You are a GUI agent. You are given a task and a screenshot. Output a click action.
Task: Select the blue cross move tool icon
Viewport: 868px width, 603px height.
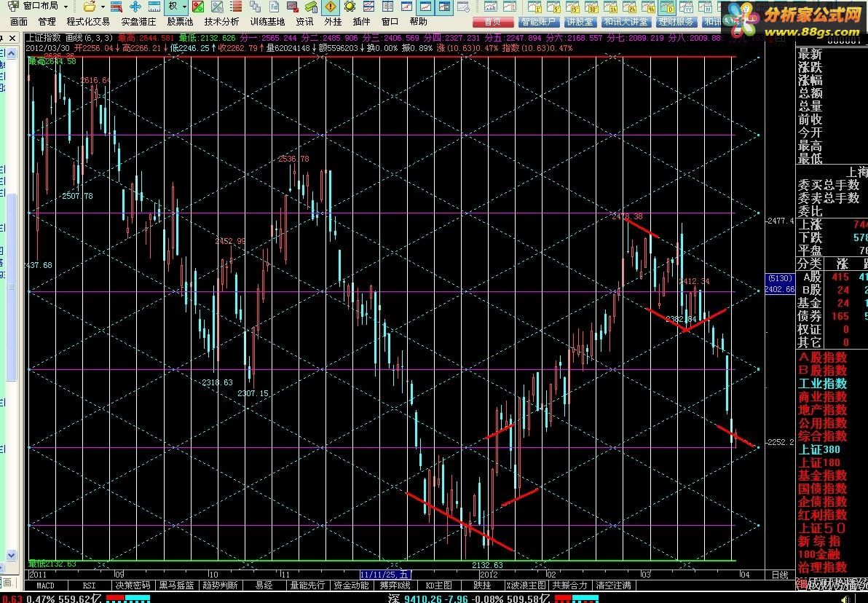[135, 7]
